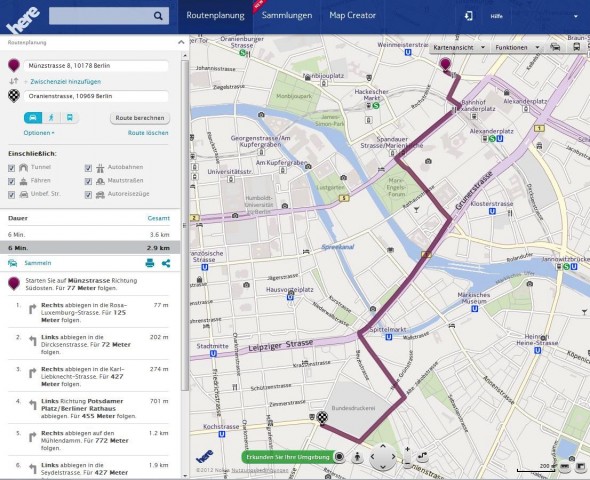Toggle traffic layer car icon on map
The image size is (590, 480).
(555, 47)
